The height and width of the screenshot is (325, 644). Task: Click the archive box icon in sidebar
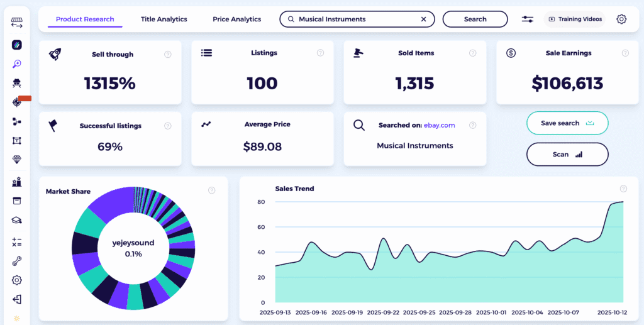tap(17, 201)
